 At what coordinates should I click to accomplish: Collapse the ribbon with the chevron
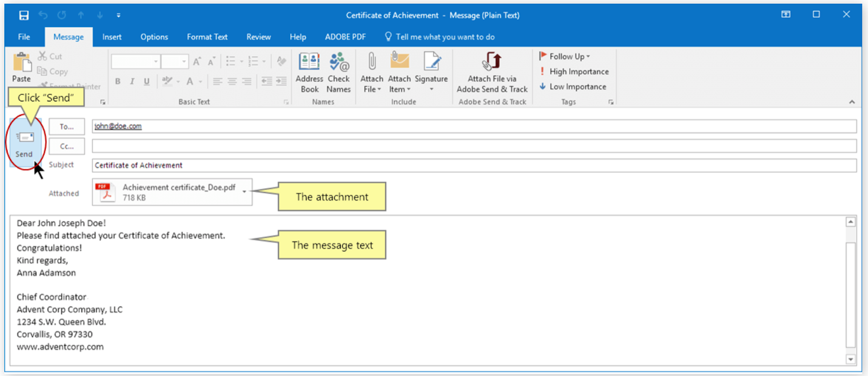coord(852,102)
